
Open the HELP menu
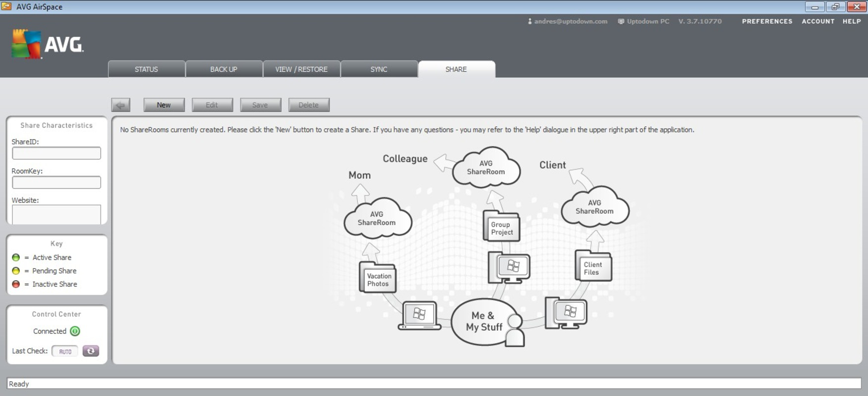852,21
